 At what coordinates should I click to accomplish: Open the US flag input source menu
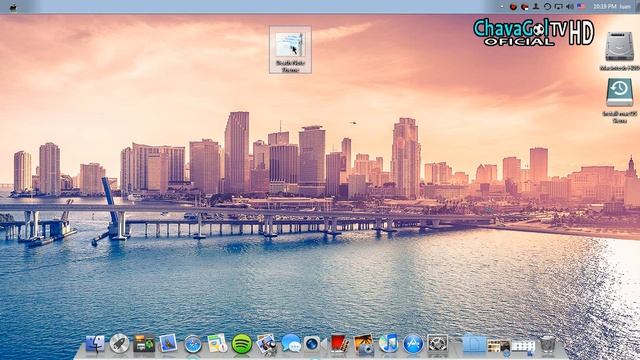click(x=581, y=7)
